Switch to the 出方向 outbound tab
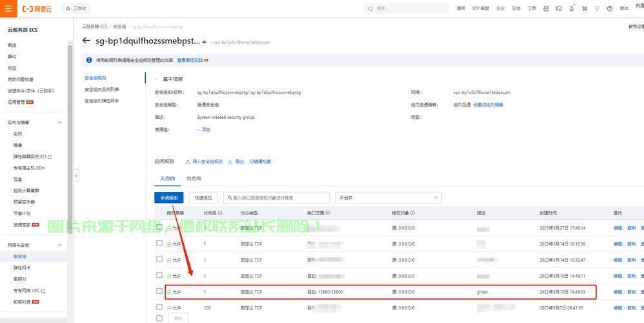 pyautogui.click(x=194, y=179)
